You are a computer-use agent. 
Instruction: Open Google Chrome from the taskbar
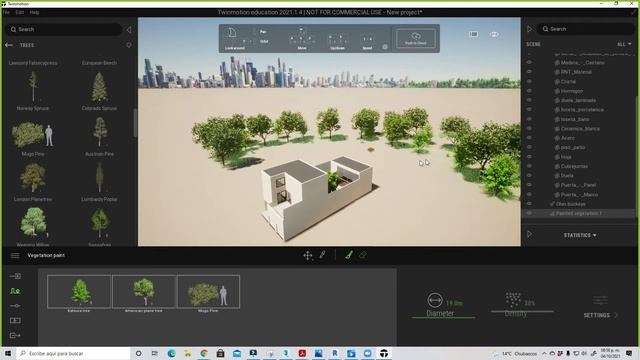point(204,353)
